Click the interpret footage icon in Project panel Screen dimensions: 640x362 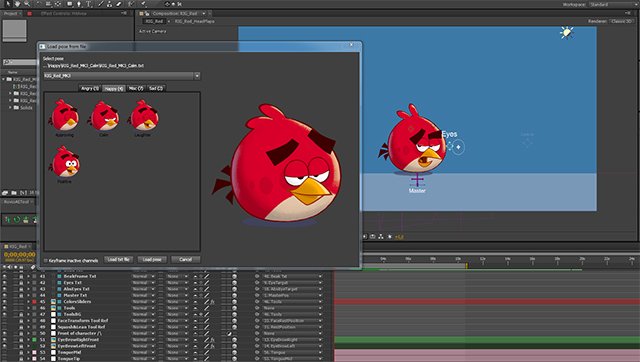[4, 193]
